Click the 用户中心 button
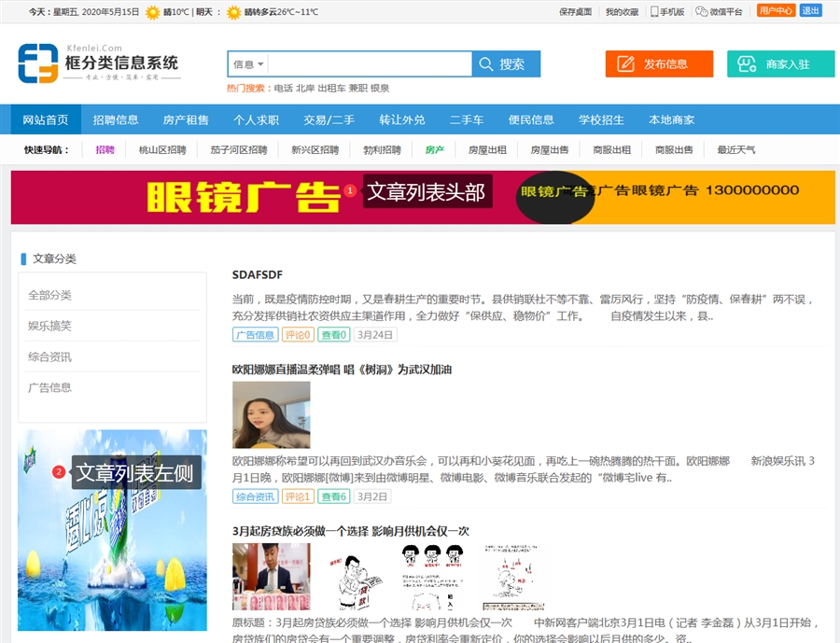 click(x=776, y=11)
